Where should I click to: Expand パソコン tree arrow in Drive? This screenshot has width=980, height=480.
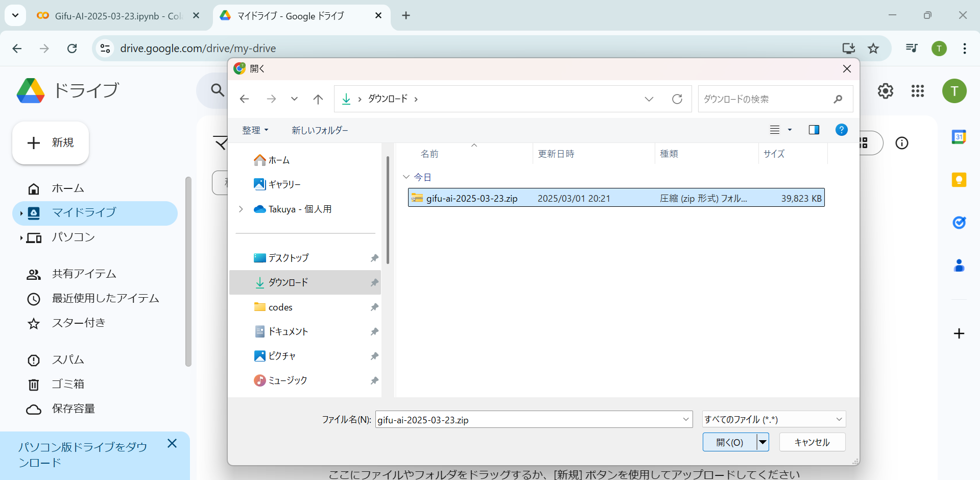21,237
